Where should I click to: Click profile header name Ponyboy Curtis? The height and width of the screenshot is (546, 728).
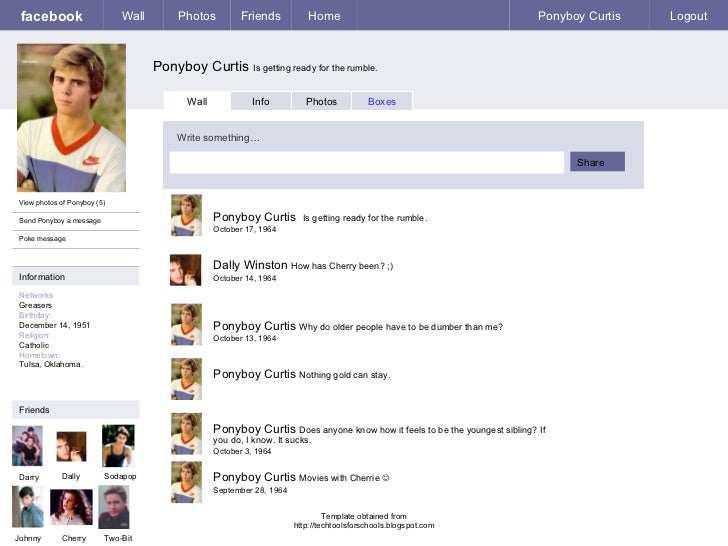pos(201,66)
